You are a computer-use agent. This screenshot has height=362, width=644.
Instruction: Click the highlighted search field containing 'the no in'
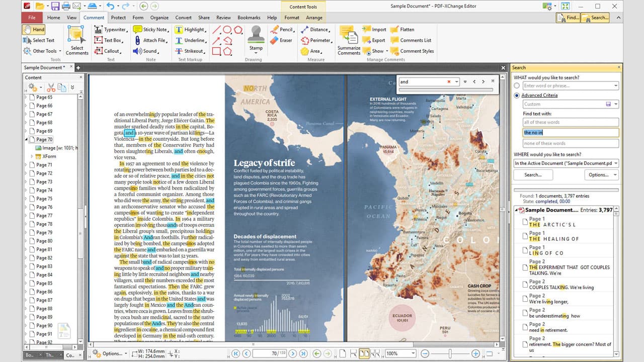569,132
